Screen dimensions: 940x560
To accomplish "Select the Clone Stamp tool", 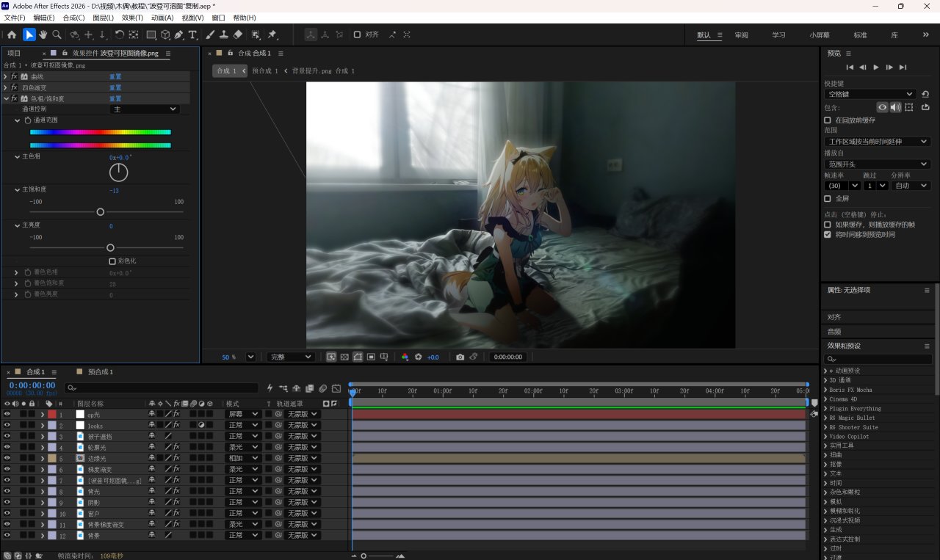I will 224,34.
